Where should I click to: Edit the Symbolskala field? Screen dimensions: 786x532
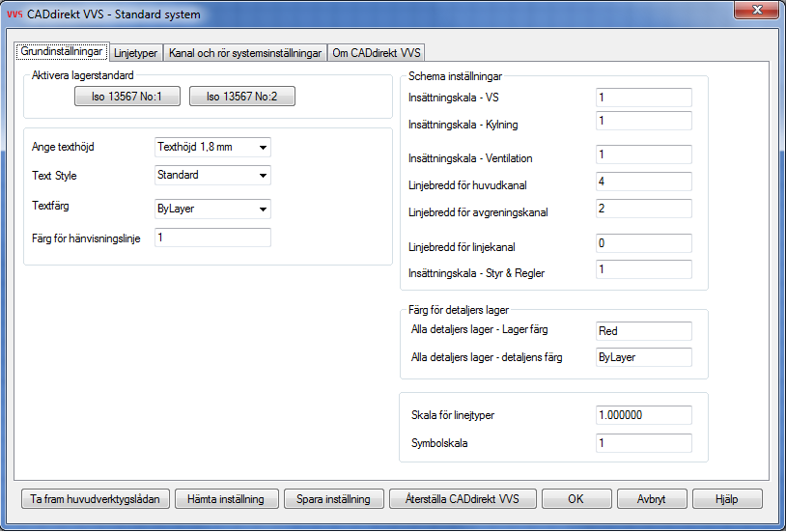(x=644, y=443)
